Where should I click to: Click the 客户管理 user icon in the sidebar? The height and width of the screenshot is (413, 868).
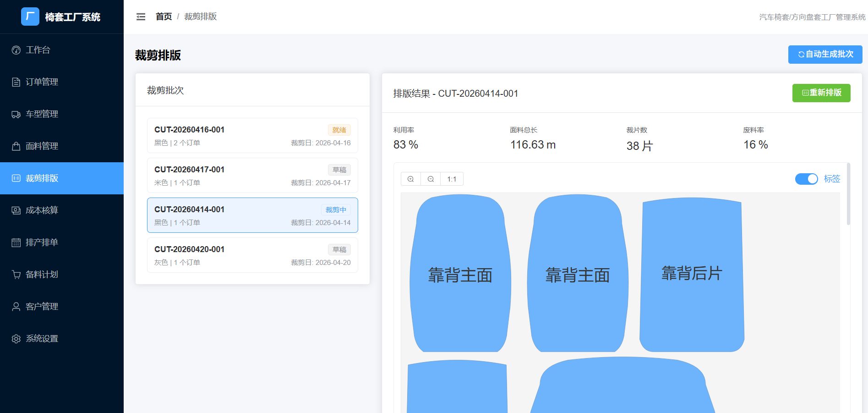click(16, 307)
